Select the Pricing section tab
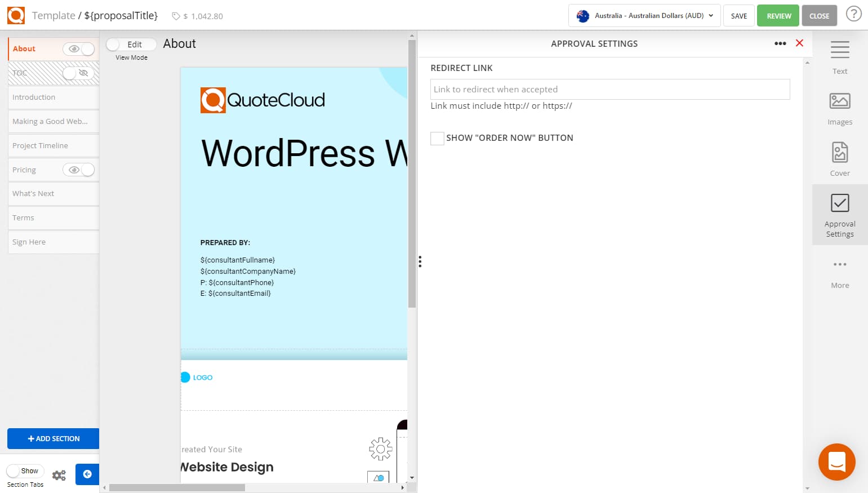Viewport: 868px width, 493px height. coord(24,170)
